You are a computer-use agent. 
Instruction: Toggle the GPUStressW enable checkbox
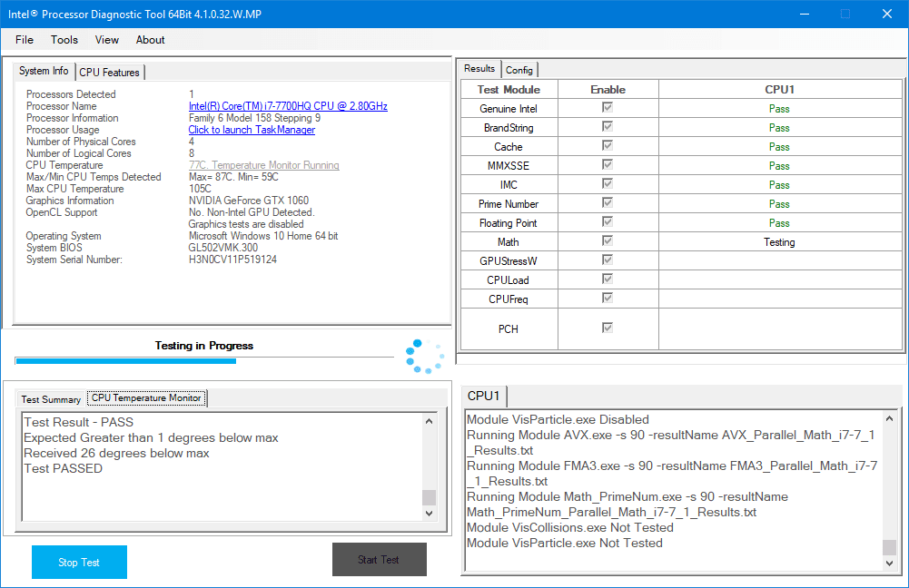point(608,260)
